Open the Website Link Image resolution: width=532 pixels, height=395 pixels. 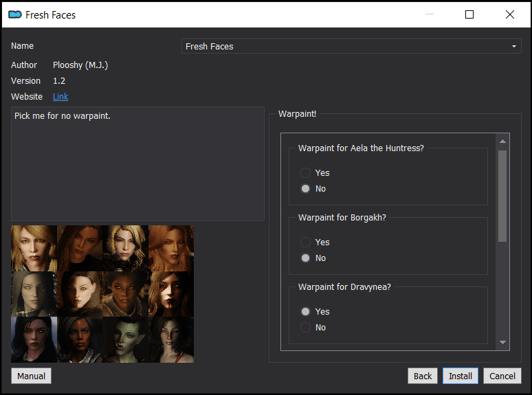point(60,97)
